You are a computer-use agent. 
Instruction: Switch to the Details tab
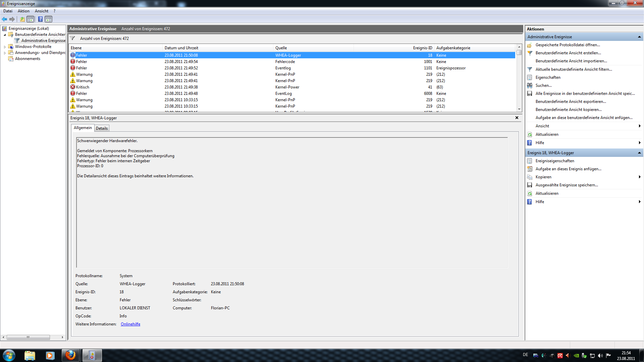tap(102, 128)
